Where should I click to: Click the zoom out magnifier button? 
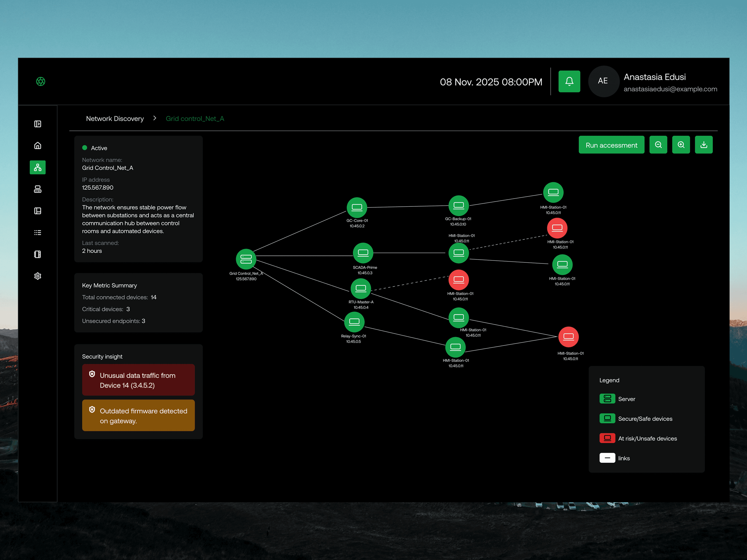pyautogui.click(x=658, y=145)
